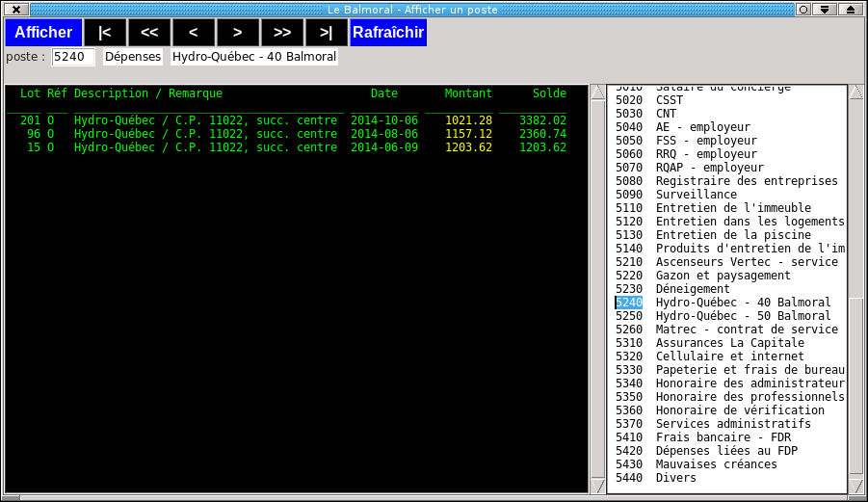Click the amount 1157.12
Image resolution: width=868 pixels, height=502 pixels.
tap(468, 134)
